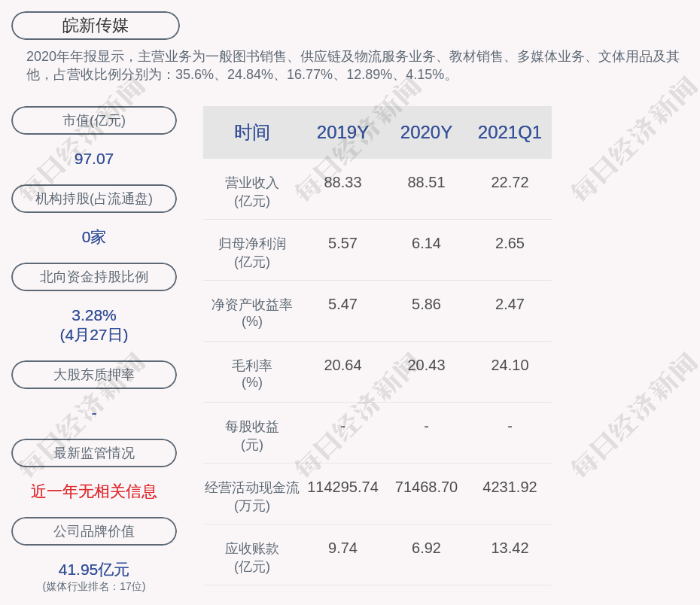The width and height of the screenshot is (700, 605).
Task: Open the 最新监管情况 pill
Action: (x=94, y=453)
